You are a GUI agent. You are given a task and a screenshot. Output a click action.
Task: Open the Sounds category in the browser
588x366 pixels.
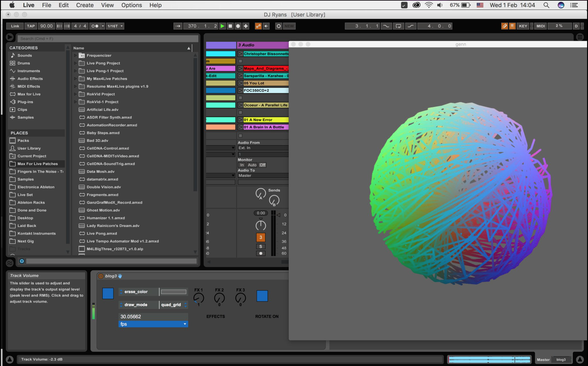click(24, 55)
